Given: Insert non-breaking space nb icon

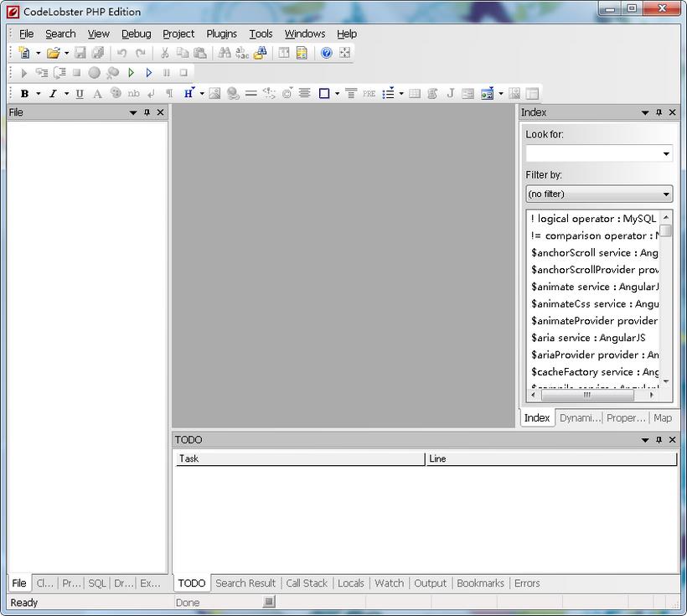Looking at the screenshot, I should point(133,93).
